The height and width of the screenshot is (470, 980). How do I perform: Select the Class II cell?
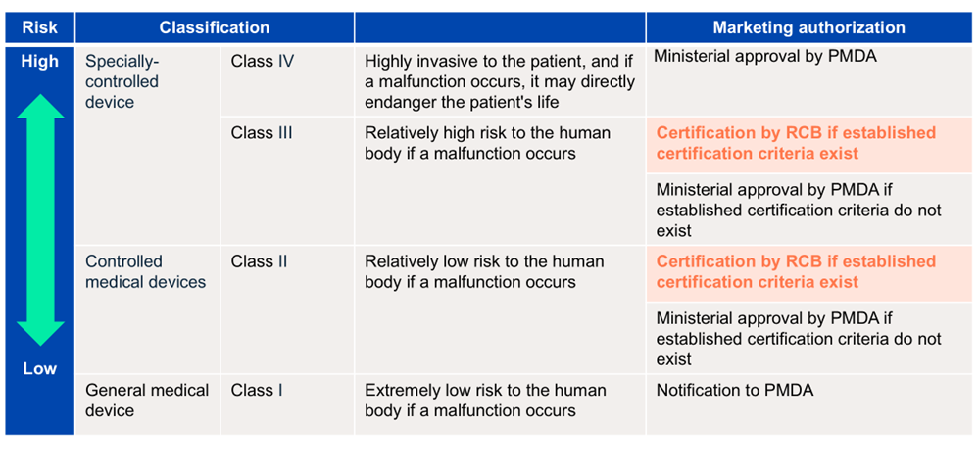tap(287, 309)
